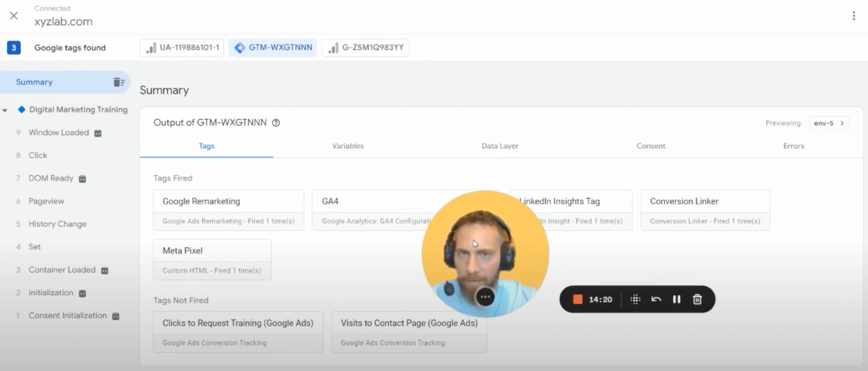Viewport: 868px width, 371px height.
Task: Select the UA-119886101-1 tag chip
Action: [182, 48]
